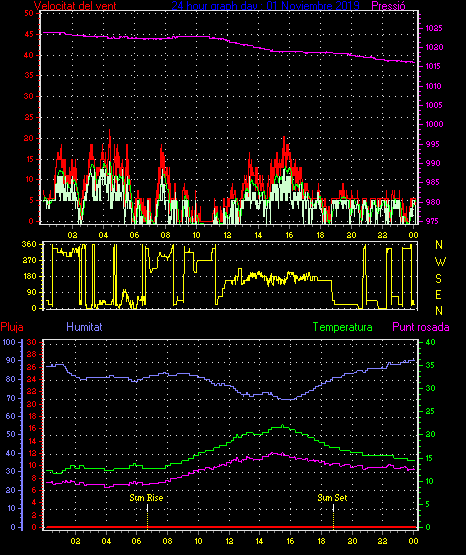Click the 'Sun Set' marker
The width and height of the screenshot is (466, 555).
click(x=332, y=498)
